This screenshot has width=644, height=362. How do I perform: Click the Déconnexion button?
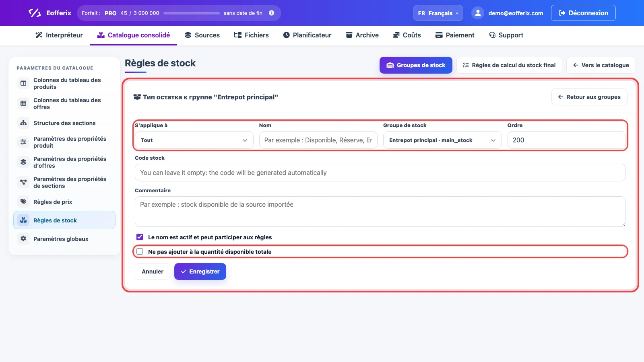[583, 13]
